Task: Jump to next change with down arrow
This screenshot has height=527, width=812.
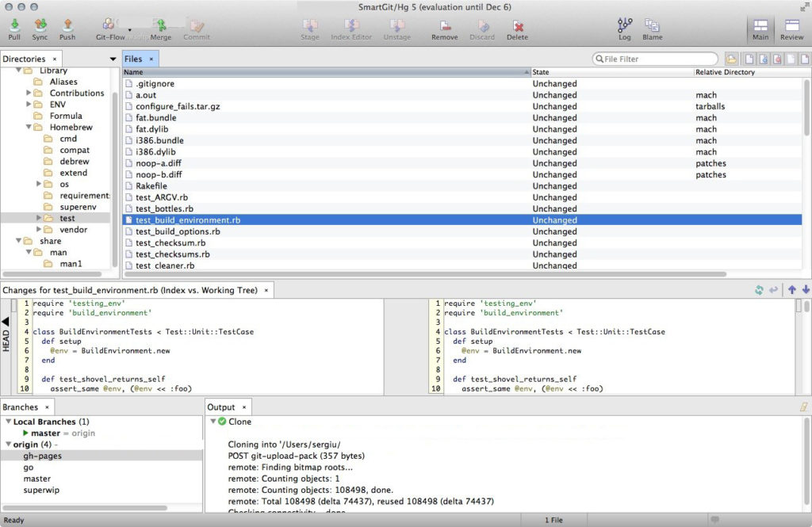Action: pos(806,290)
